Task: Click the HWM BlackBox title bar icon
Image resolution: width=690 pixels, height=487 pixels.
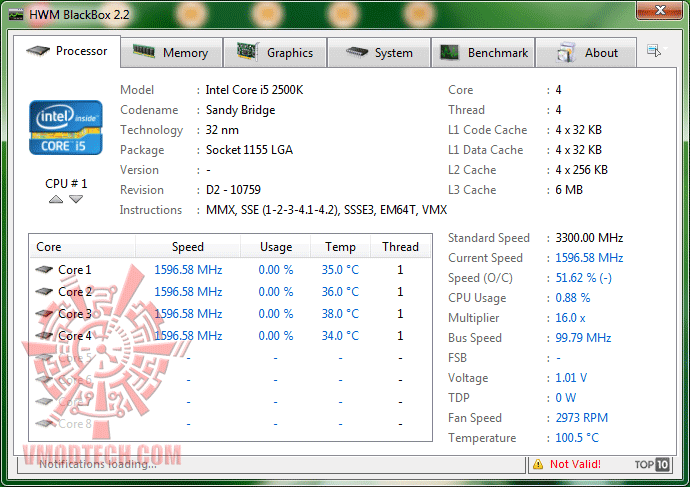Action: coord(16,15)
